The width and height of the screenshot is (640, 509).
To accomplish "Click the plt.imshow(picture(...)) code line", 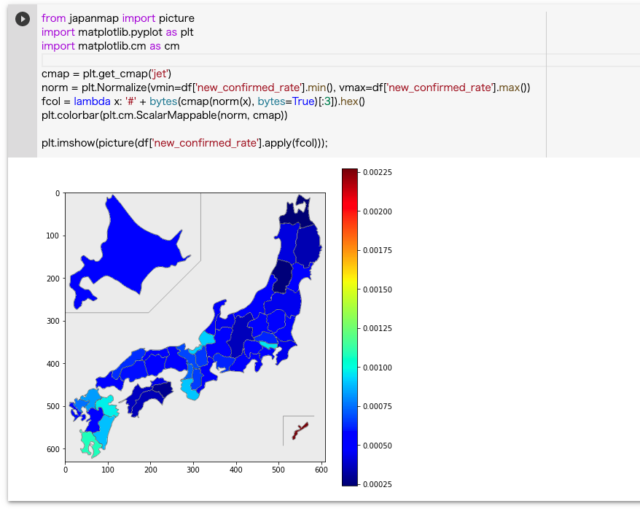I will (x=184, y=143).
